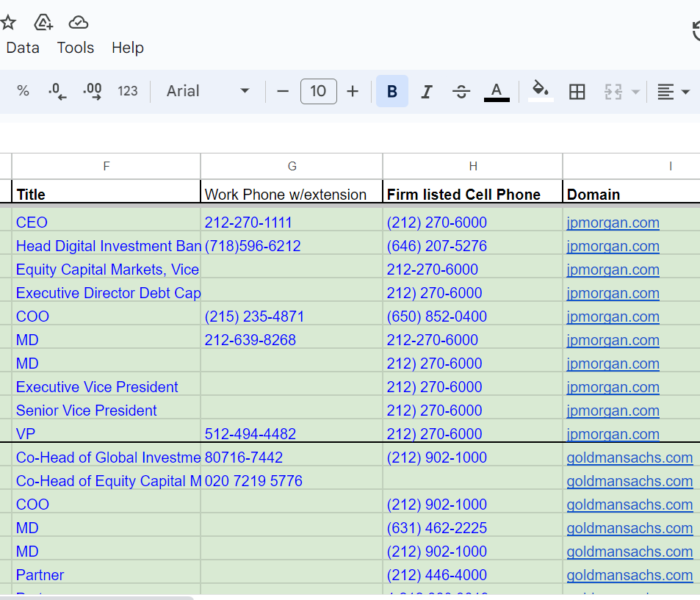Click the merge cells icon
This screenshot has width=700, height=600.
click(x=613, y=92)
